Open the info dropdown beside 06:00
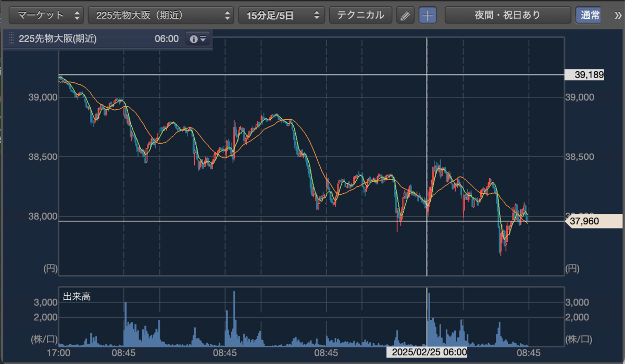 tap(198, 39)
